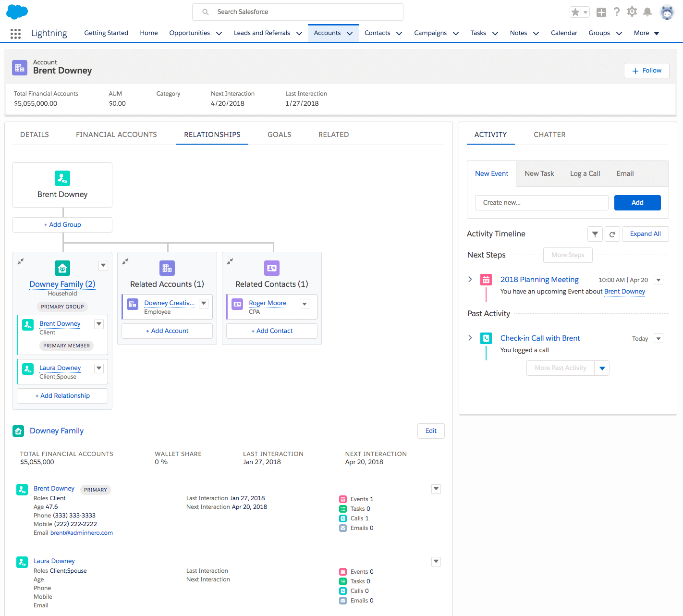683x616 pixels.
Task: Open the user profile avatar
Action: click(667, 12)
